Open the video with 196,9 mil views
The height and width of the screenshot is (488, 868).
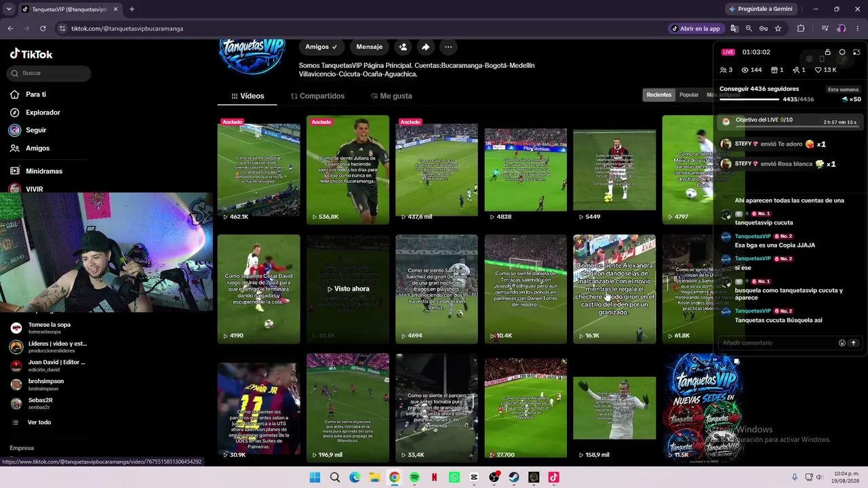click(348, 407)
